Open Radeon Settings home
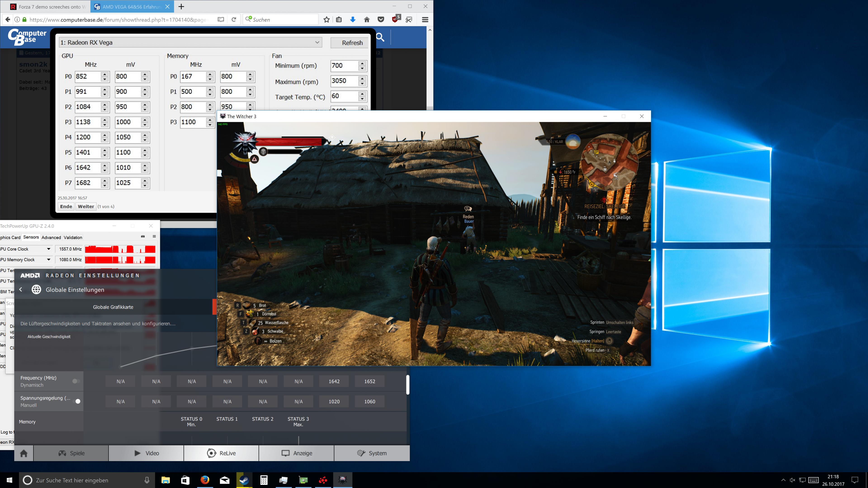The image size is (868, 488). [x=24, y=453]
